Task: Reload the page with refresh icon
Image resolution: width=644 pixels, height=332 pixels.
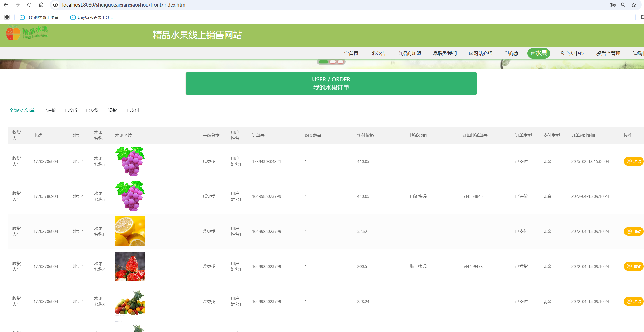Action: click(x=29, y=5)
